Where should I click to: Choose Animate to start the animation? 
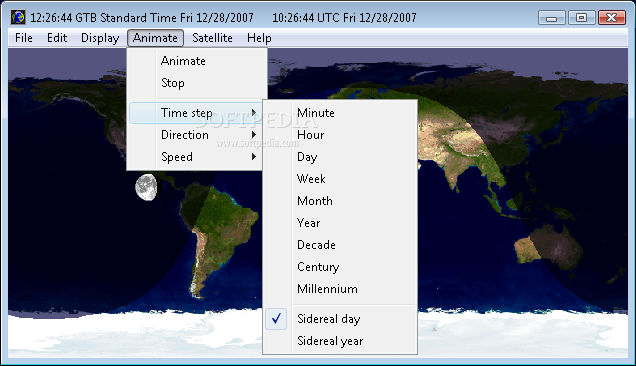197,61
